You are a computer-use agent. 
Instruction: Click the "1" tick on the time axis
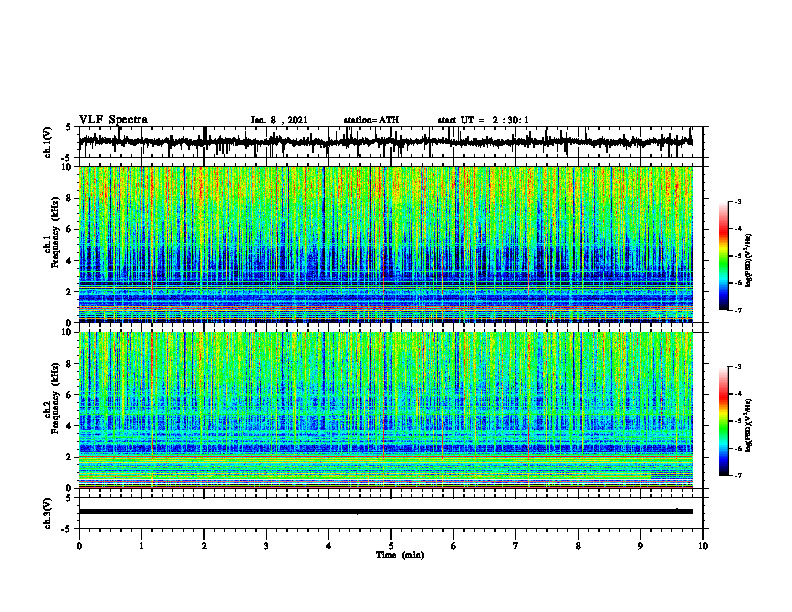pyautogui.click(x=141, y=546)
